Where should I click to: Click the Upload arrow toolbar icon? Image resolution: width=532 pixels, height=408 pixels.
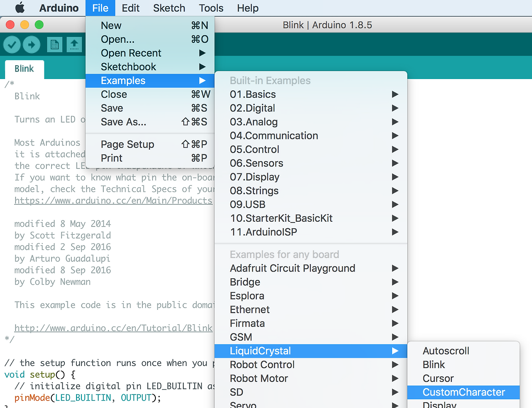[x=32, y=45]
